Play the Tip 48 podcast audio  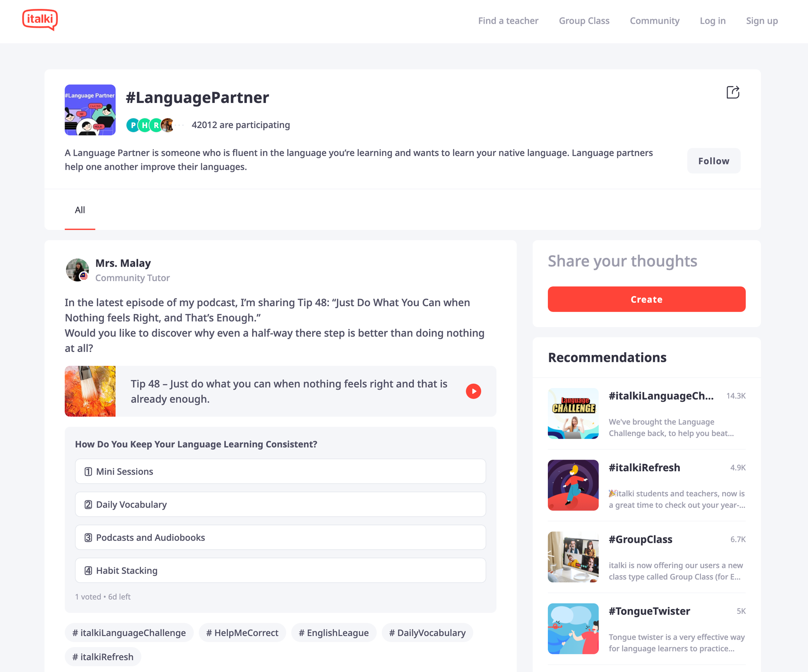[473, 391]
